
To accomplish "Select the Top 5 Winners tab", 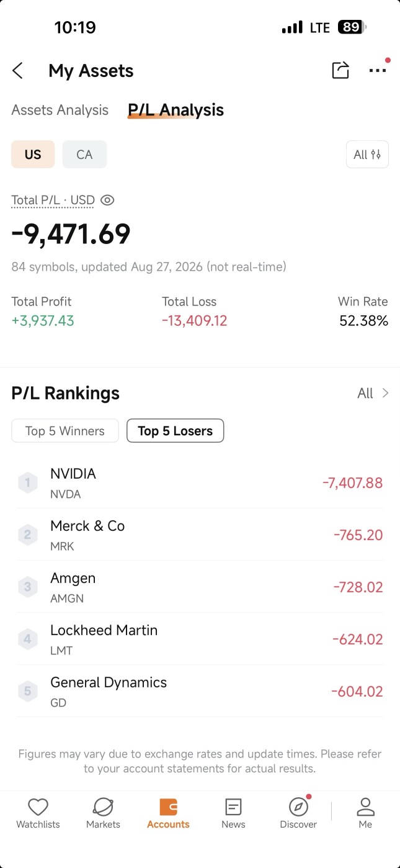I will (x=65, y=431).
